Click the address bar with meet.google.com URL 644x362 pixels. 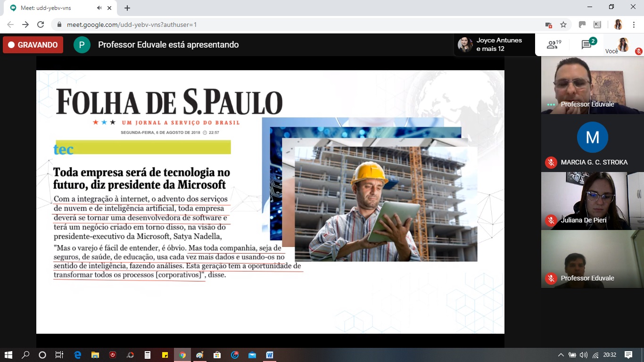pos(302,25)
